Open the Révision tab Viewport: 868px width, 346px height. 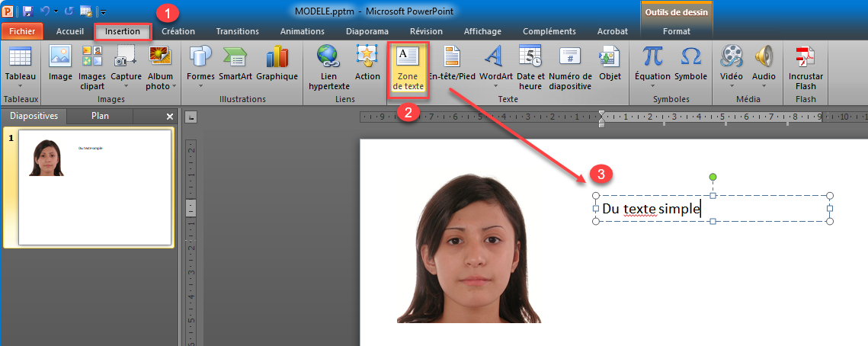(x=426, y=31)
